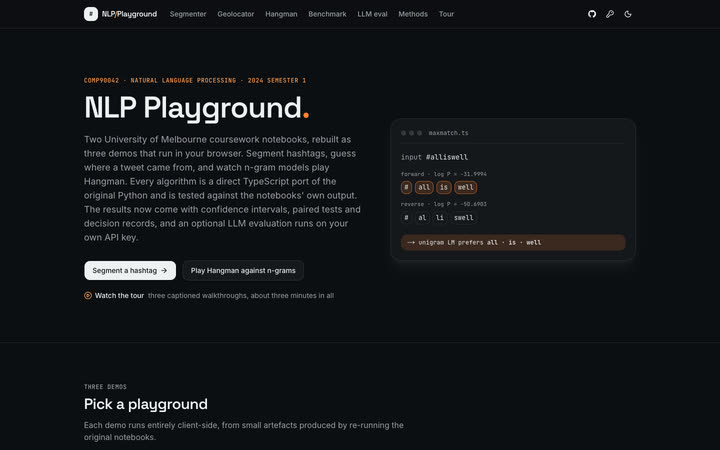The width and height of the screenshot is (720, 450).
Task: Follow the Watch the tour link
Action: 119,296
